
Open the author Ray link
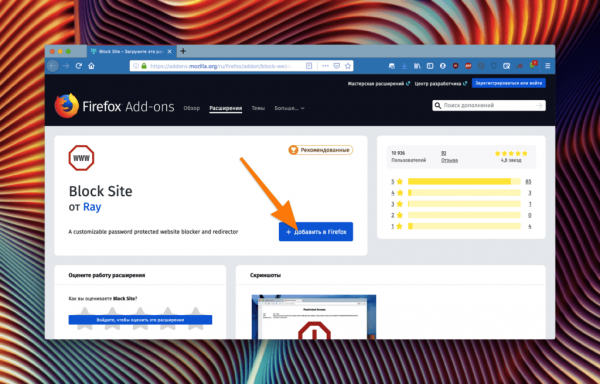click(x=92, y=207)
